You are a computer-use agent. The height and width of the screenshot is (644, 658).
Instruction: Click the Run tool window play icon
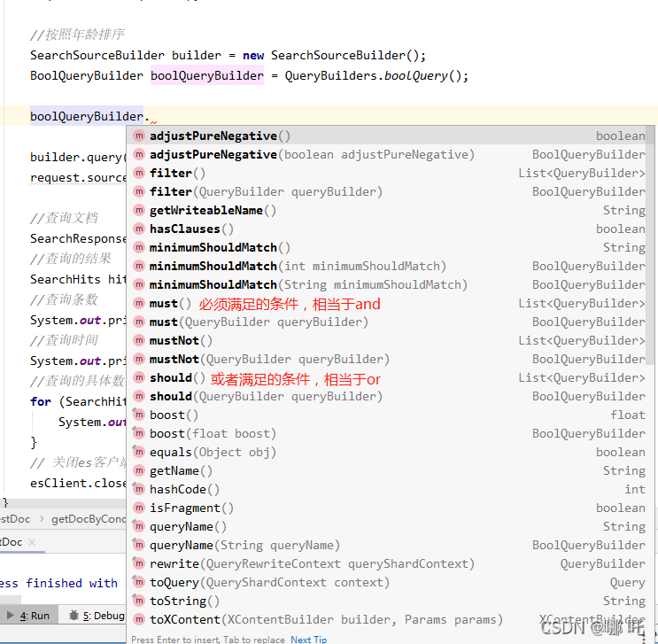pyautogui.click(x=11, y=616)
